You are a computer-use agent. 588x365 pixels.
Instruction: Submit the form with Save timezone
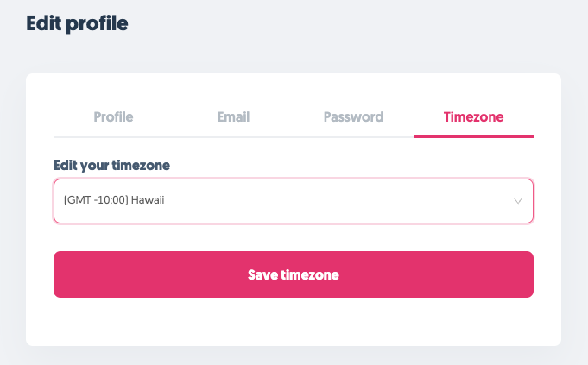coord(293,274)
